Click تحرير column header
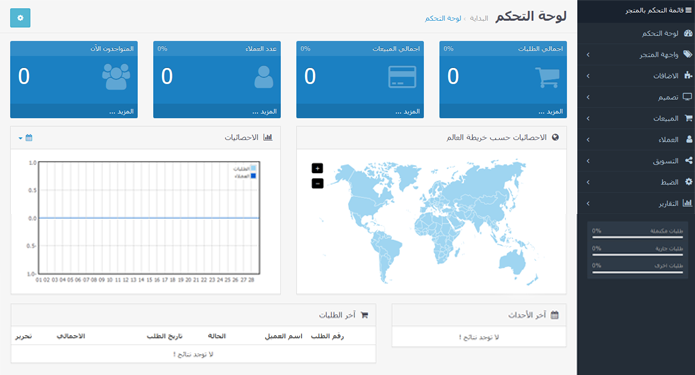 pos(23,336)
